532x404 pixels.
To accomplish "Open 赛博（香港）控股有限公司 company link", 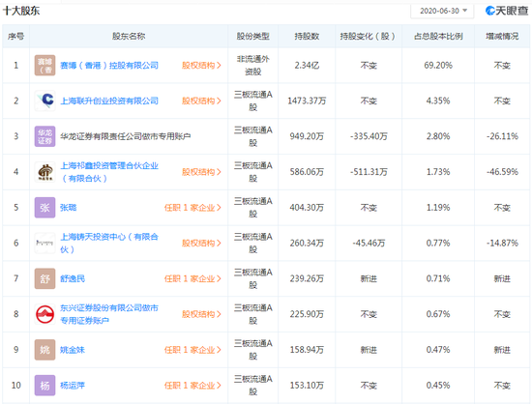I will tap(109, 66).
